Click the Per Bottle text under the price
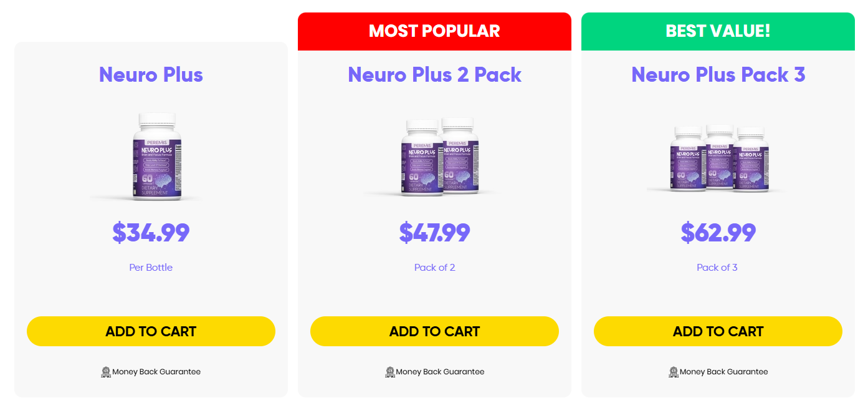 tap(151, 267)
